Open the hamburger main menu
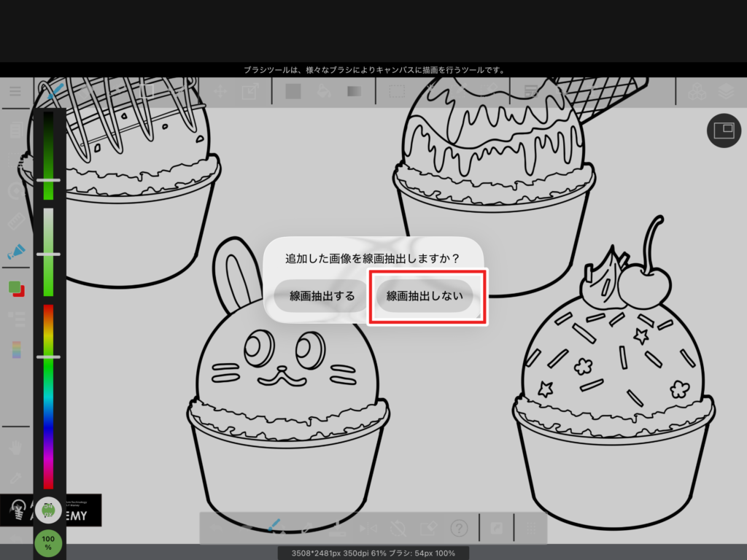The height and width of the screenshot is (560, 747). (15, 92)
